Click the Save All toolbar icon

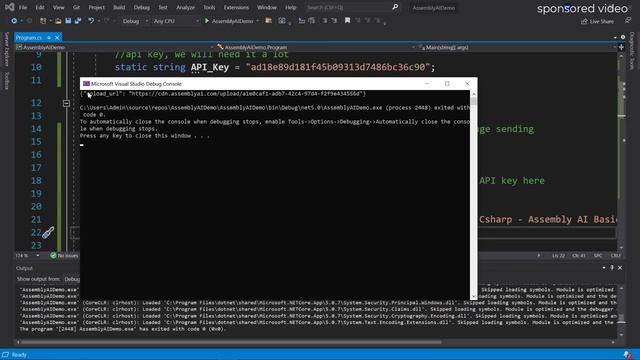coord(78,21)
